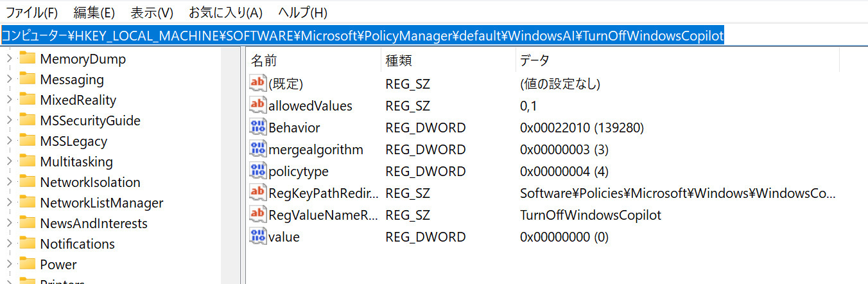Screen dimensions: 868x284
Task: Select the mergealgorithm value name
Action: (316, 150)
